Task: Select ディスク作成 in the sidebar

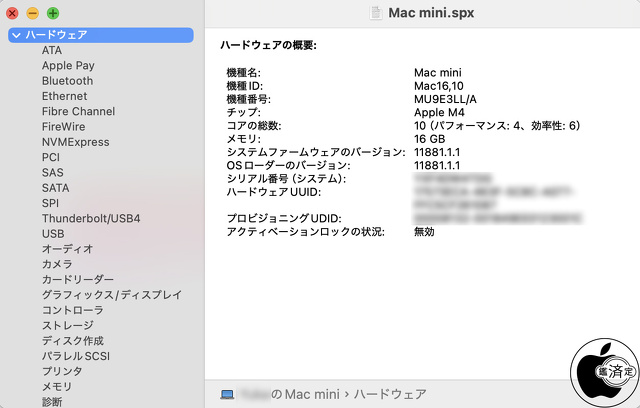Action: click(73, 341)
